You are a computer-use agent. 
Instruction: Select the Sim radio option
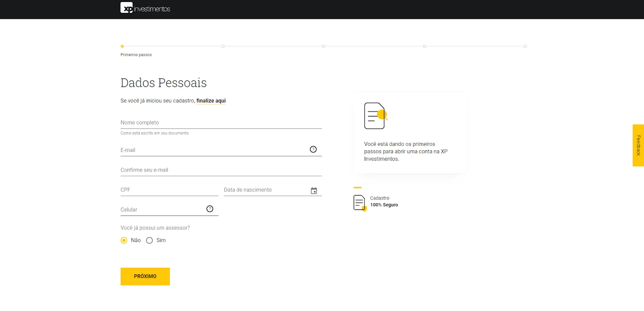pos(149,241)
